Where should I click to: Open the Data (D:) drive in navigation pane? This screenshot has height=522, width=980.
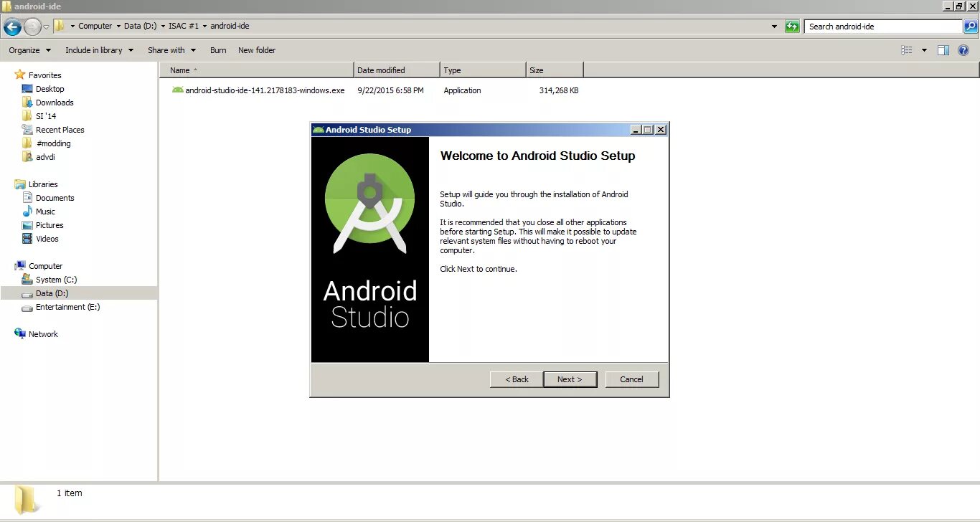click(x=52, y=293)
